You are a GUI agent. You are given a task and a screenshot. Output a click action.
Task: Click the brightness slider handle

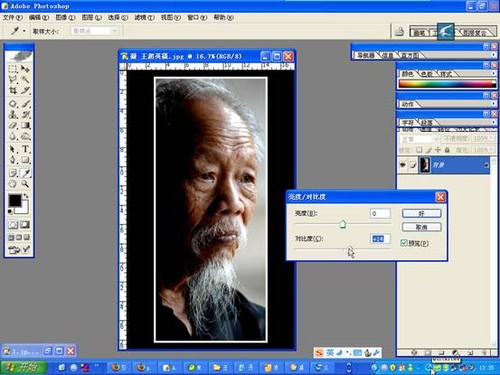[343, 224]
